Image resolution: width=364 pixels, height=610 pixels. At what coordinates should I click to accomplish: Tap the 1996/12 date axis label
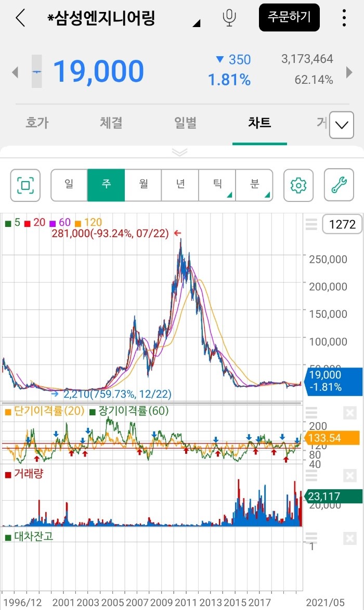pyautogui.click(x=22, y=603)
